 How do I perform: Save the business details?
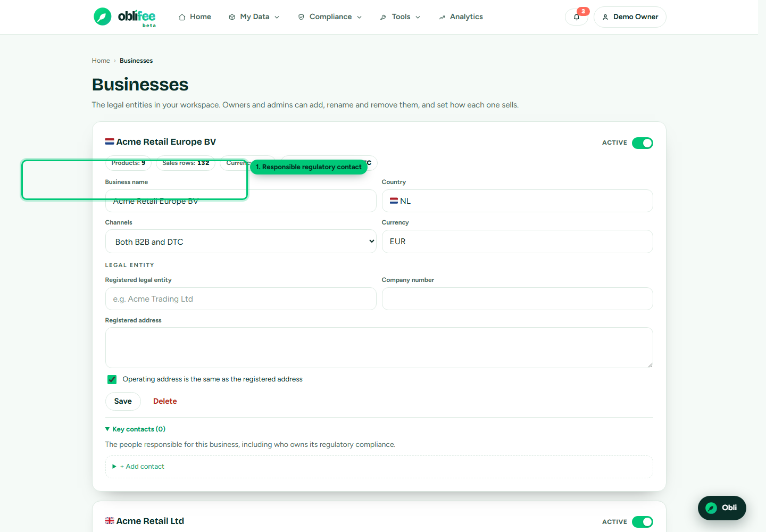click(123, 401)
